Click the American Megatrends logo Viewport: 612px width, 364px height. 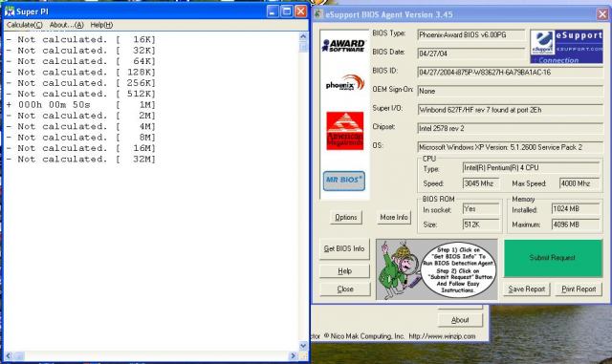pyautogui.click(x=344, y=131)
